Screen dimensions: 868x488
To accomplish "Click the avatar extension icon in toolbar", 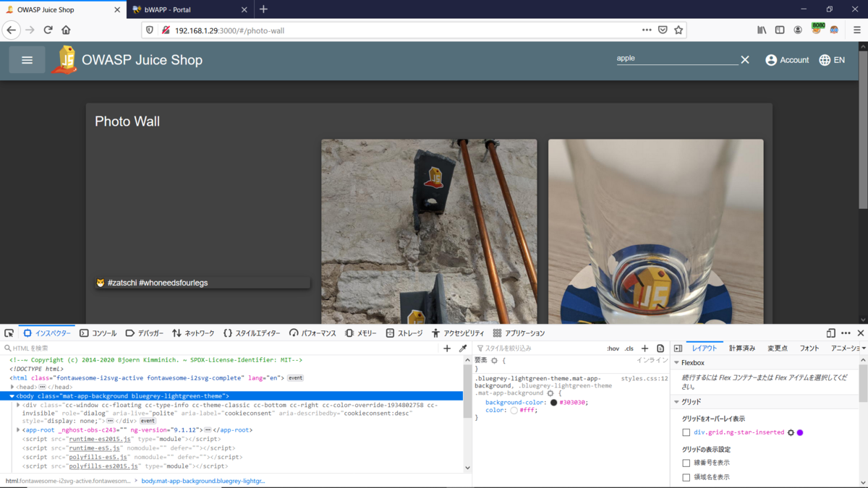I will (834, 30).
